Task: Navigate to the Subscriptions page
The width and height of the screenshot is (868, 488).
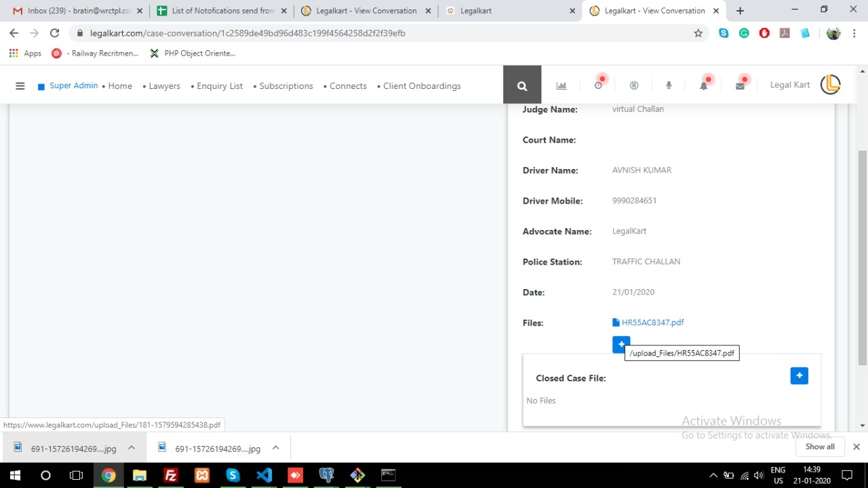Action: (x=285, y=86)
